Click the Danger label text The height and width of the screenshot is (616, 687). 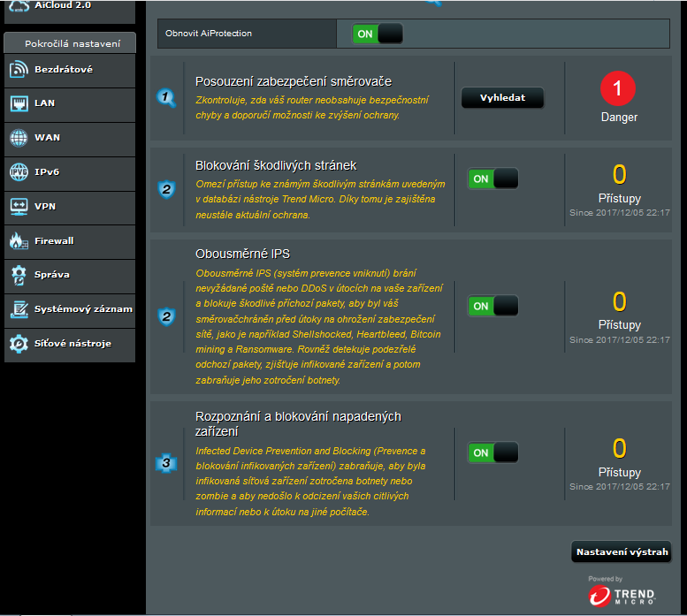(619, 118)
